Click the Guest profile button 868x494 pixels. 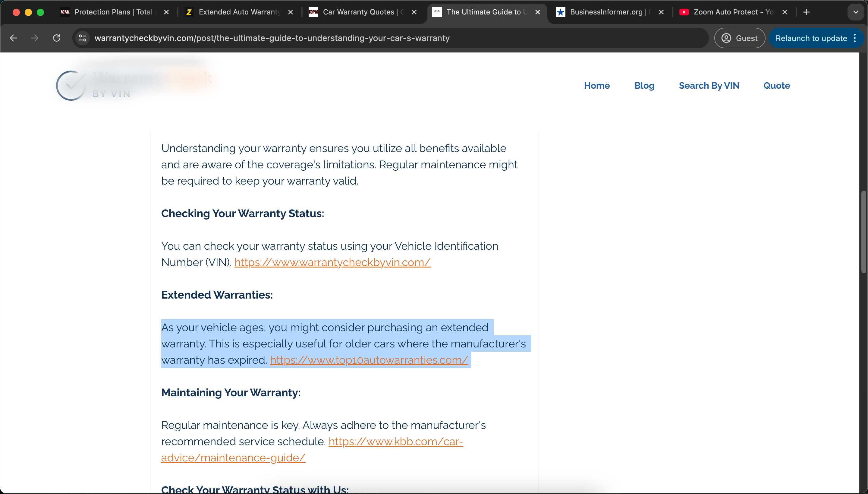pyautogui.click(x=740, y=38)
